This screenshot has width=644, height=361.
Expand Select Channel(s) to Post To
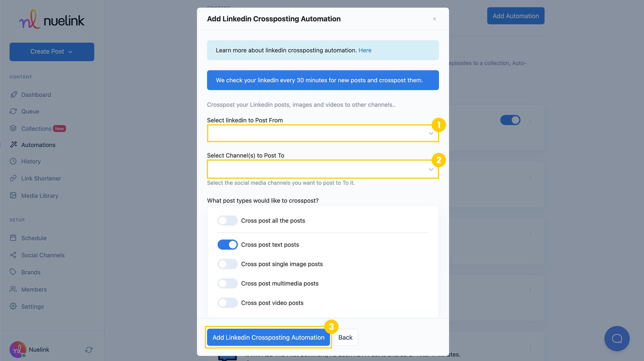(322, 168)
